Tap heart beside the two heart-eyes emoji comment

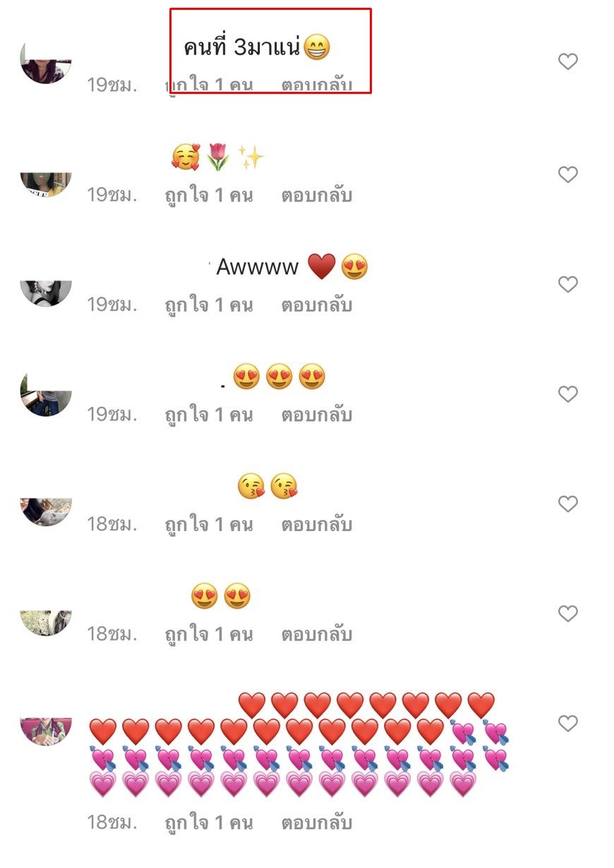568,614
